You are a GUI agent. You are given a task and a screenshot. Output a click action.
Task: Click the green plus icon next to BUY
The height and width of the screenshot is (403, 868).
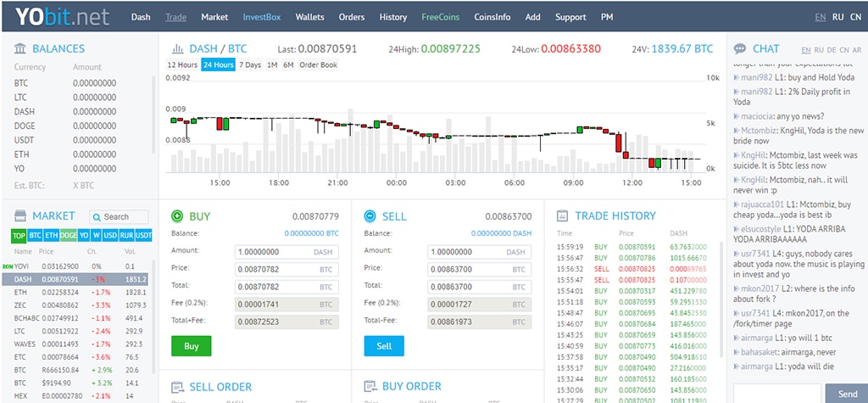click(x=177, y=216)
